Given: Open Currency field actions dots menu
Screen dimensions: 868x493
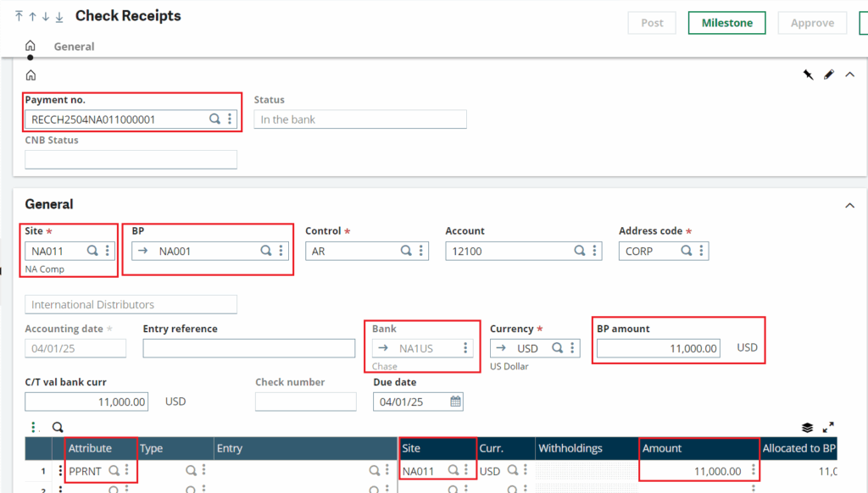Looking at the screenshot, I should [x=572, y=348].
